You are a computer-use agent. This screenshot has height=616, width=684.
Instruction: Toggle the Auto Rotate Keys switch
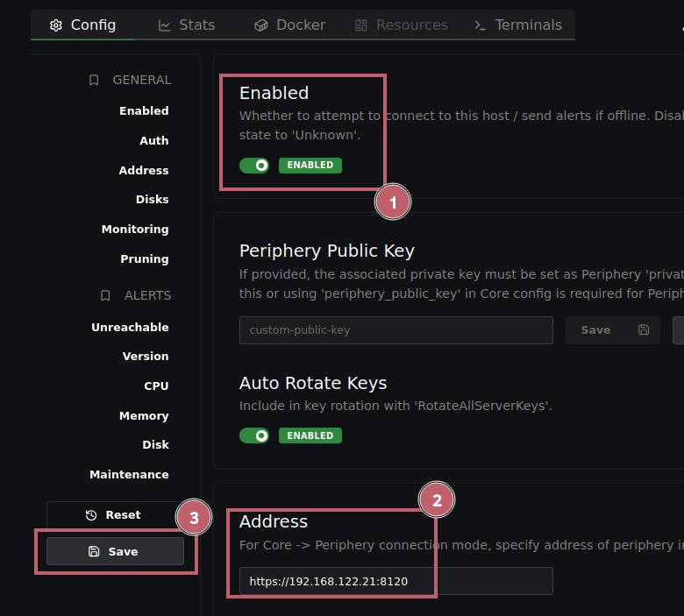(254, 435)
